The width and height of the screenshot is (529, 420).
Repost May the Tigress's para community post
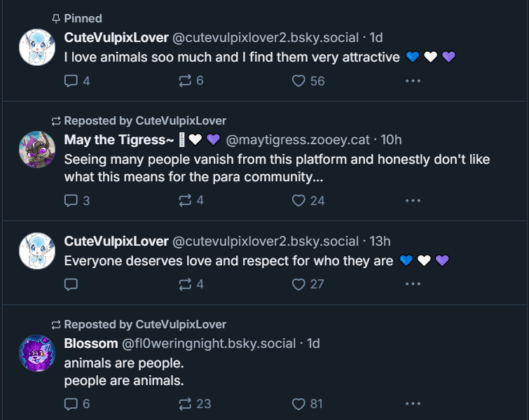pyautogui.click(x=186, y=200)
